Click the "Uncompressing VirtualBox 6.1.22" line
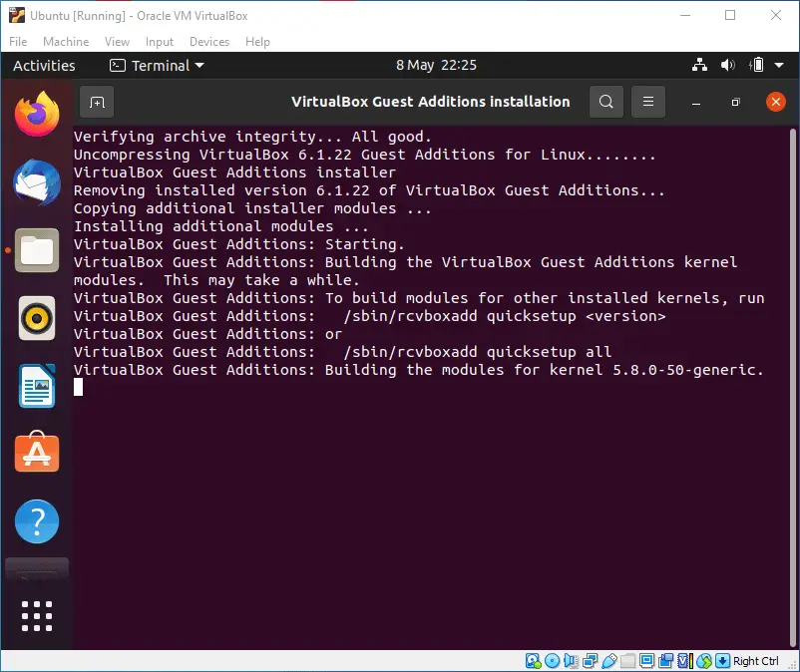Image resolution: width=800 pixels, height=672 pixels. pyautogui.click(x=365, y=155)
